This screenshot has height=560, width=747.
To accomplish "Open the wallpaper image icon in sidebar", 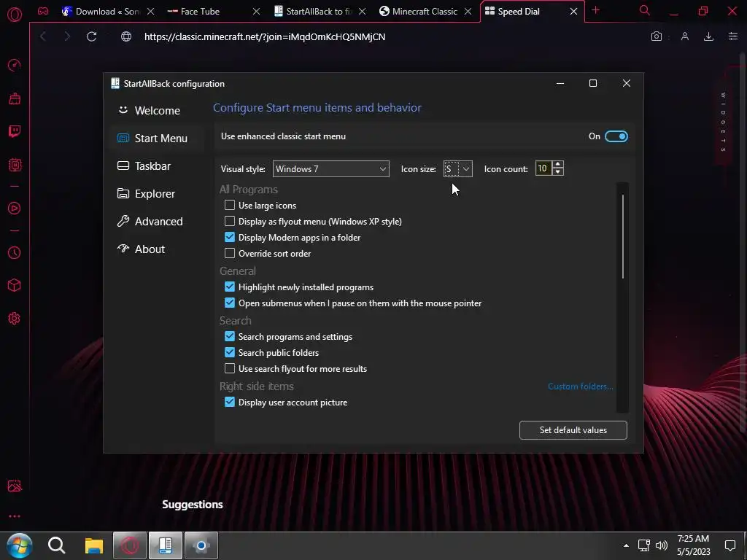I will point(15,486).
